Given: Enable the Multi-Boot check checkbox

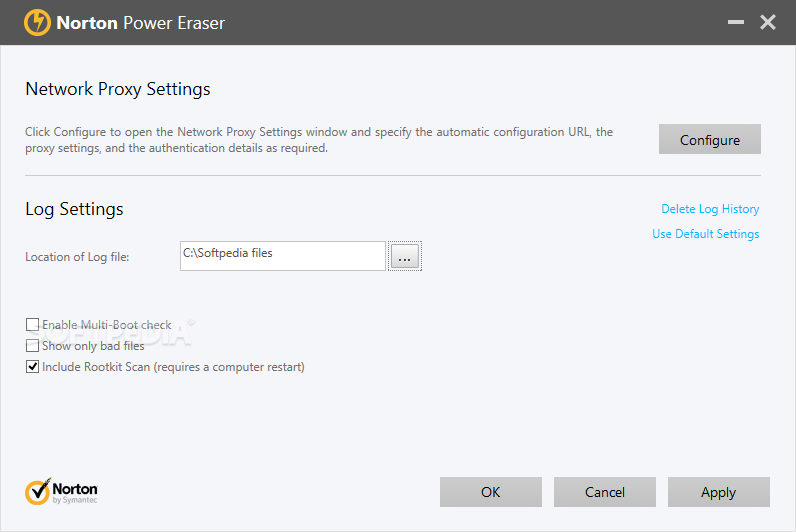Looking at the screenshot, I should click(32, 325).
